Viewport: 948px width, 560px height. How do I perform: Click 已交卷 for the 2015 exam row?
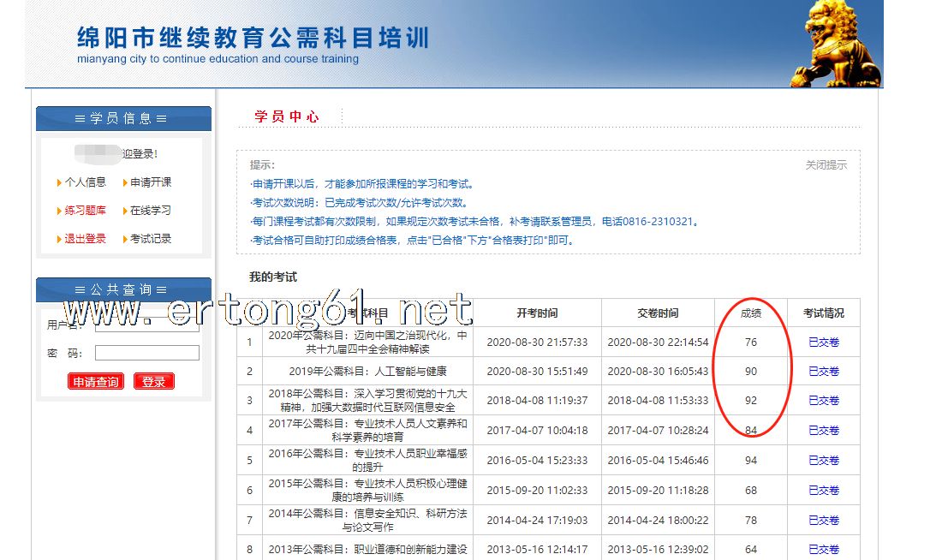[824, 491]
